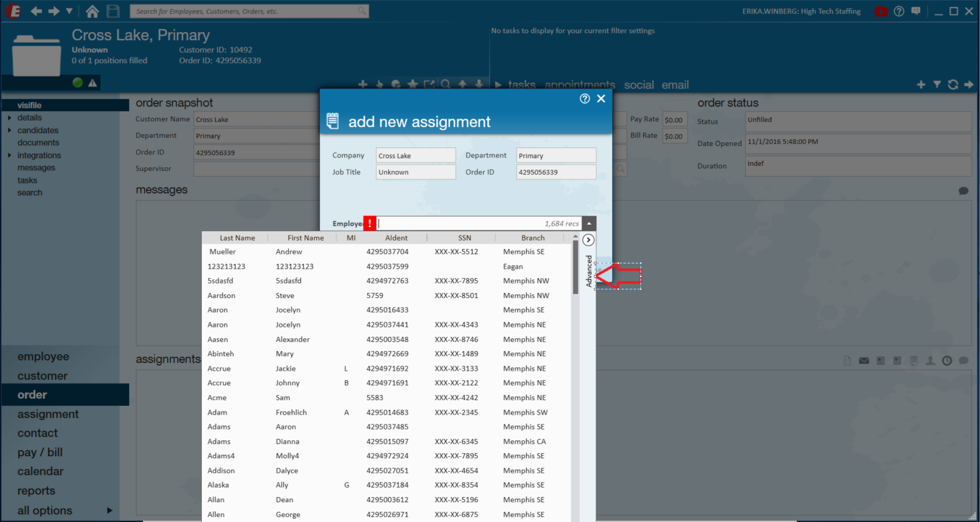Open help icon in assignment dialog

click(585, 98)
